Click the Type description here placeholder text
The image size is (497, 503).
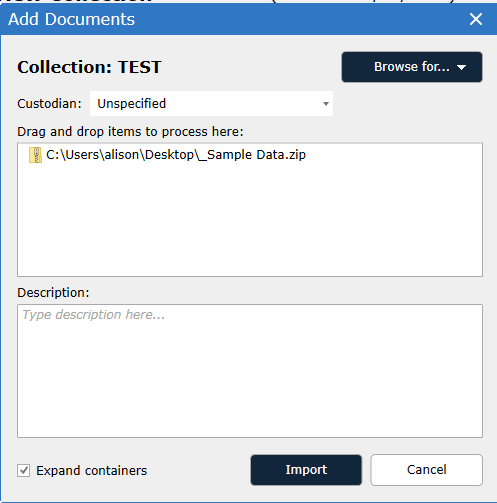pyautogui.click(x=93, y=315)
